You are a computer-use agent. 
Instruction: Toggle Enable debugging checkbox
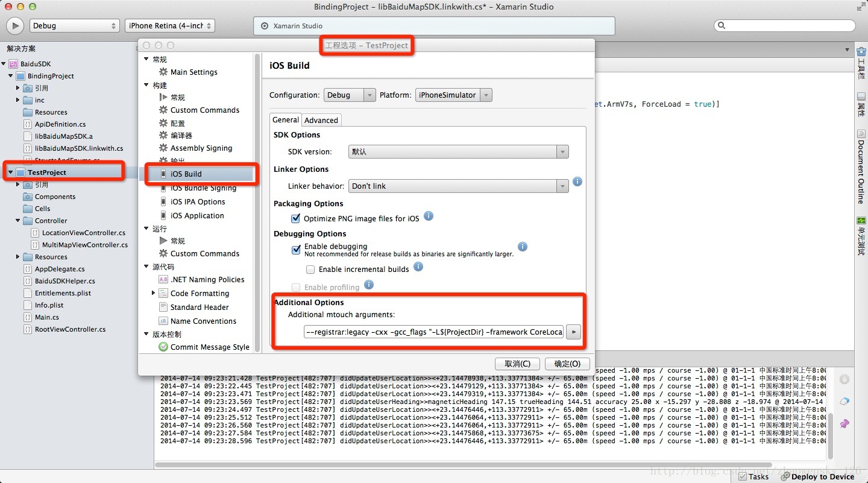[296, 249]
